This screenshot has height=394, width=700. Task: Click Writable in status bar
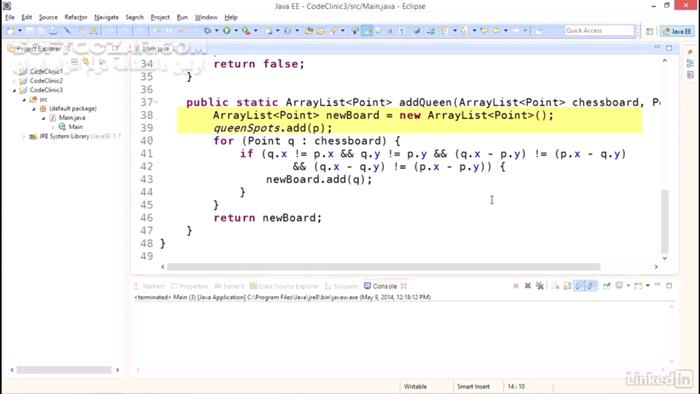(415, 386)
